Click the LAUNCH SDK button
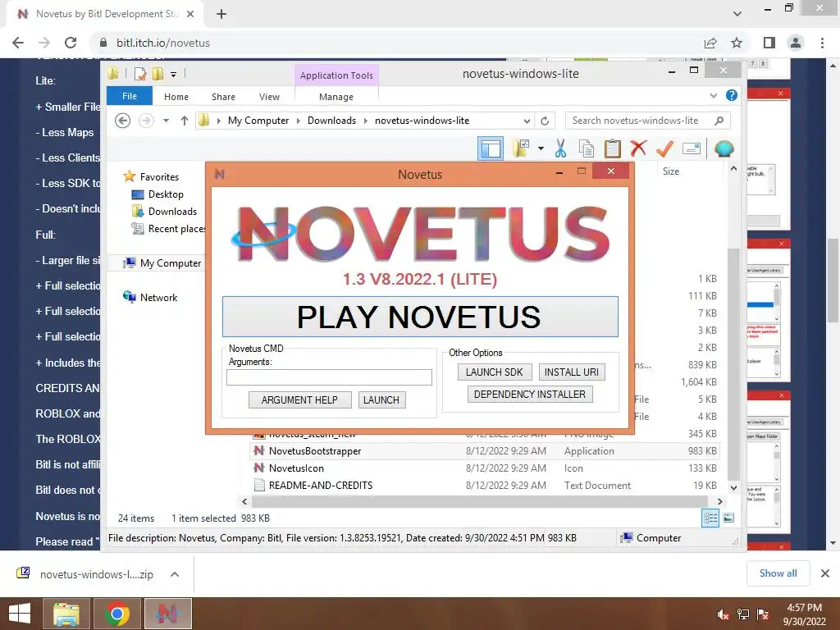 494,372
